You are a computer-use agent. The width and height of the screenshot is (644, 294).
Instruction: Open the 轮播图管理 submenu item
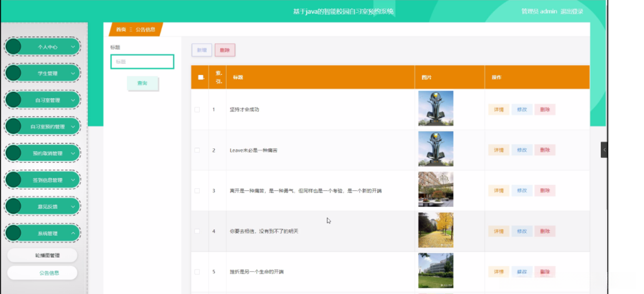click(43, 256)
